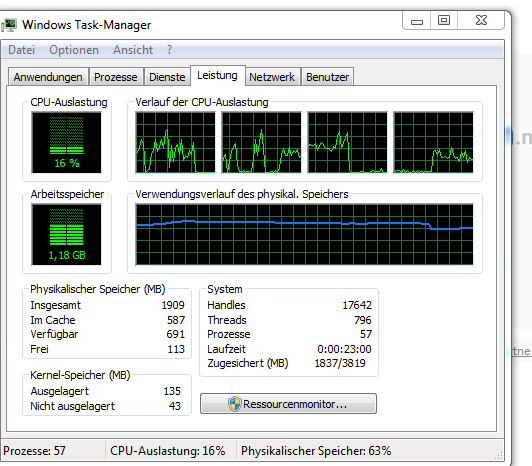This screenshot has width=532, height=466.
Task: Click the fourth CPU core history graph
Action: 433,143
